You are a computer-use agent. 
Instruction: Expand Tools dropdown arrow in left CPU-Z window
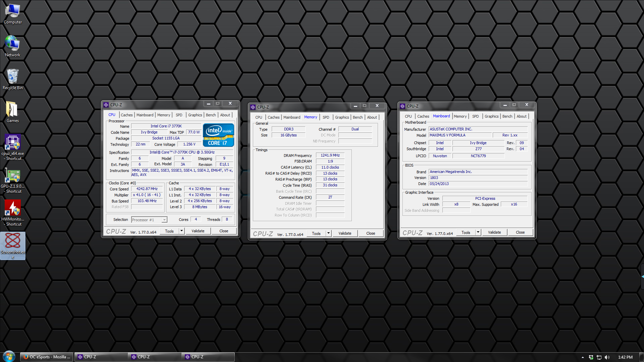coord(181,231)
